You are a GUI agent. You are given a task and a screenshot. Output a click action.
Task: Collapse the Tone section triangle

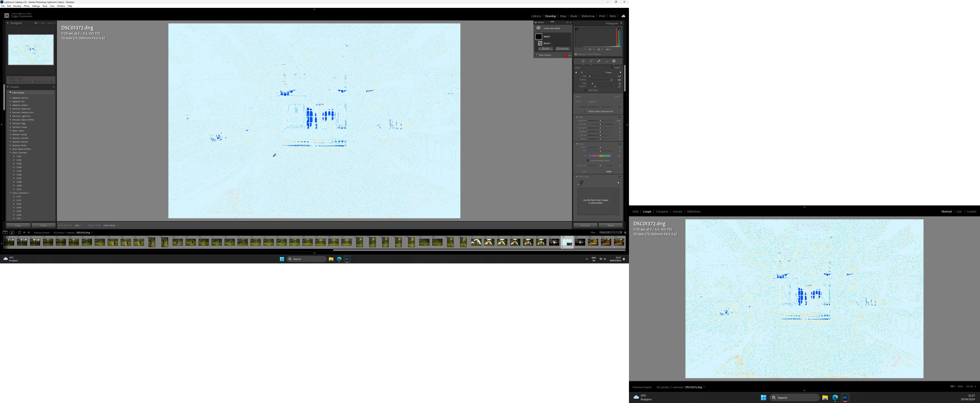pyautogui.click(x=577, y=117)
